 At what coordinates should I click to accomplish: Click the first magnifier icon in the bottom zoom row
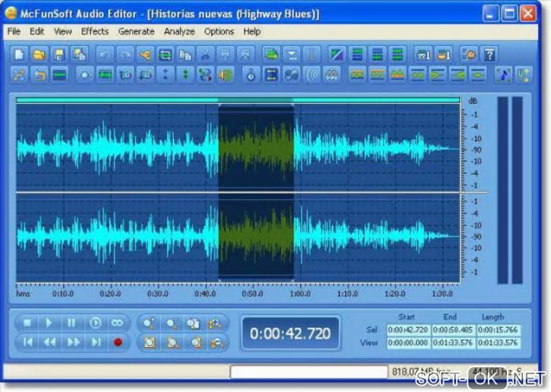pyautogui.click(x=150, y=342)
